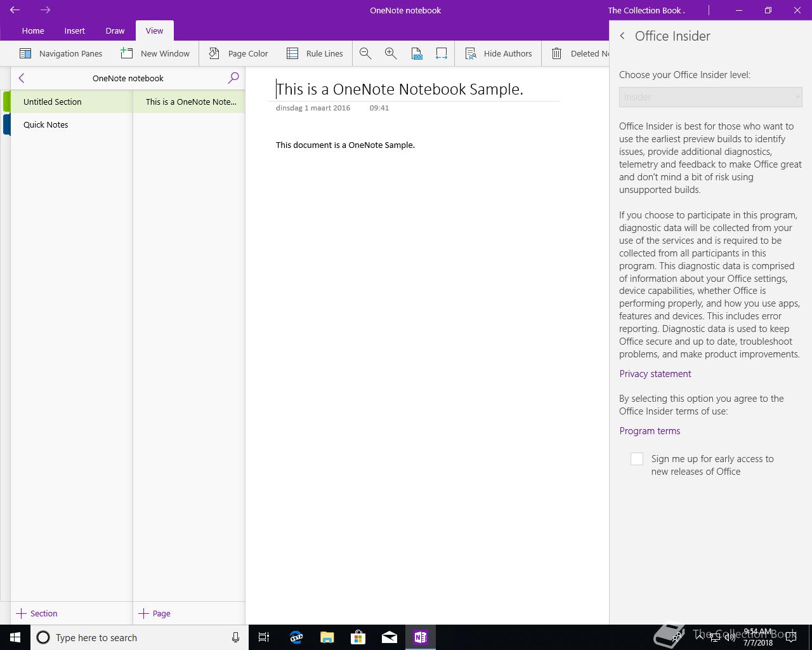Click the zoom in magnifier icon
The image size is (812, 650).
point(391,53)
